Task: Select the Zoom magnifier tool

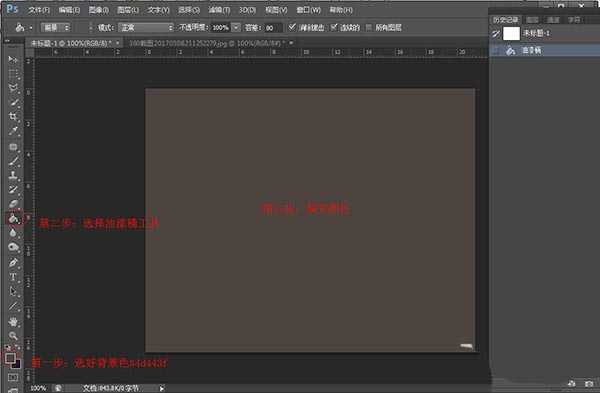Action: [x=13, y=336]
